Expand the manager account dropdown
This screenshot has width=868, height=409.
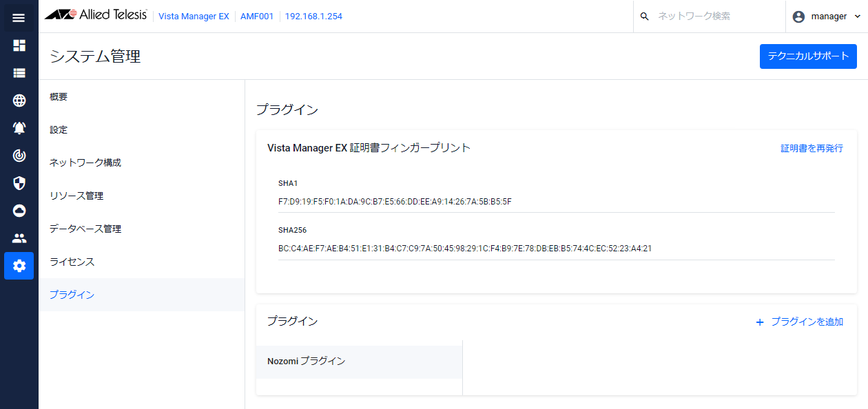click(x=827, y=17)
